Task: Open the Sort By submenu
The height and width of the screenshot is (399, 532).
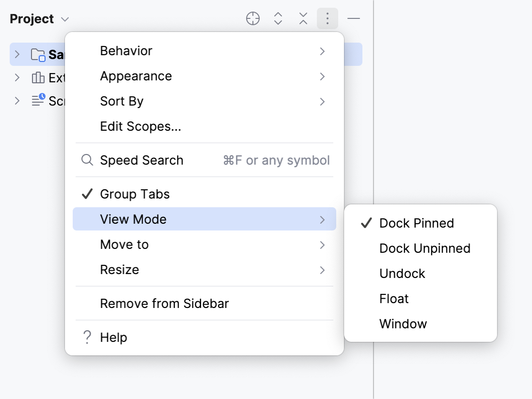Action: [121, 101]
